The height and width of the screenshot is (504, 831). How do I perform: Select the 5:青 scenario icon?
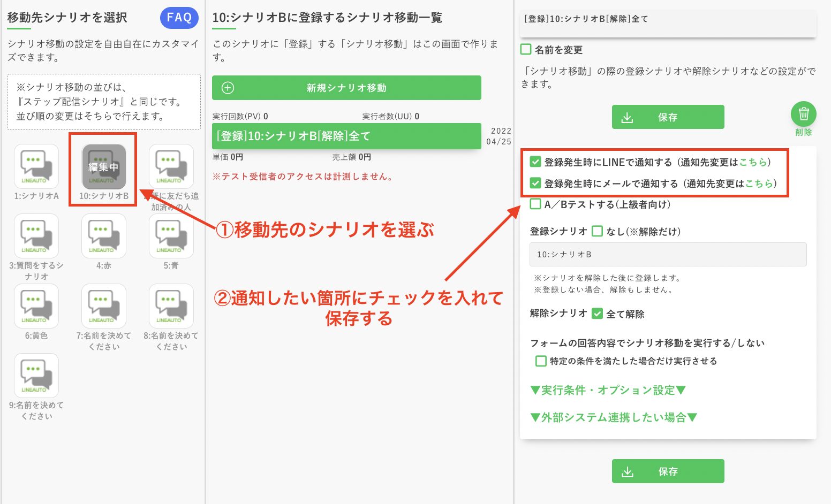[x=170, y=236]
